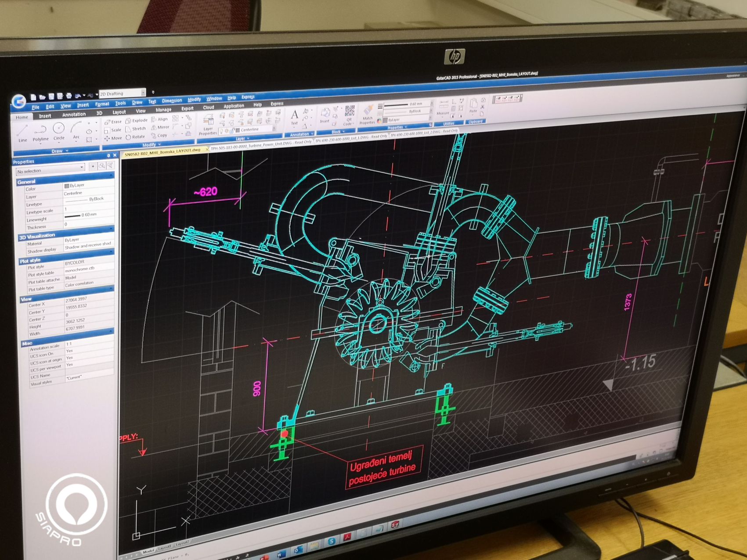The width and height of the screenshot is (747, 560).
Task: Click the ByLayer color swatch in ribbon Properties
Action: click(x=385, y=120)
